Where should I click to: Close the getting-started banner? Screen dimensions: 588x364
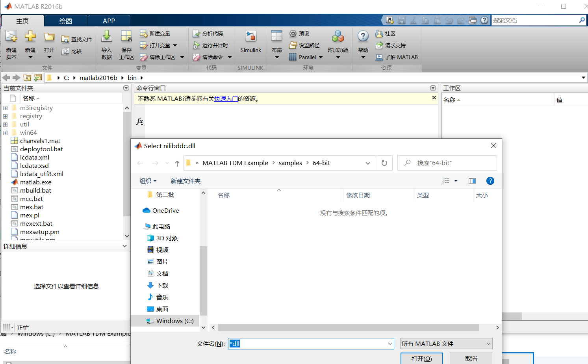click(434, 98)
